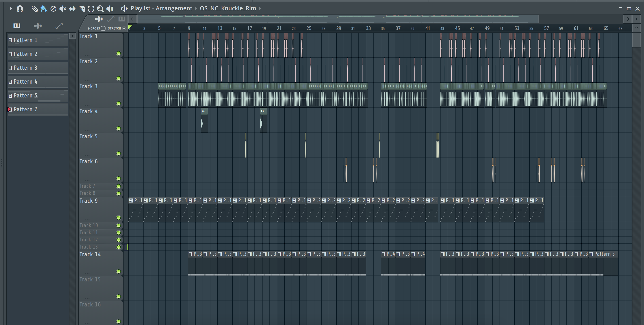Screen dimensions: 644x325
Task: Focus pattern clips piano icon above STRETCH
Action: pyautogui.click(x=122, y=19)
